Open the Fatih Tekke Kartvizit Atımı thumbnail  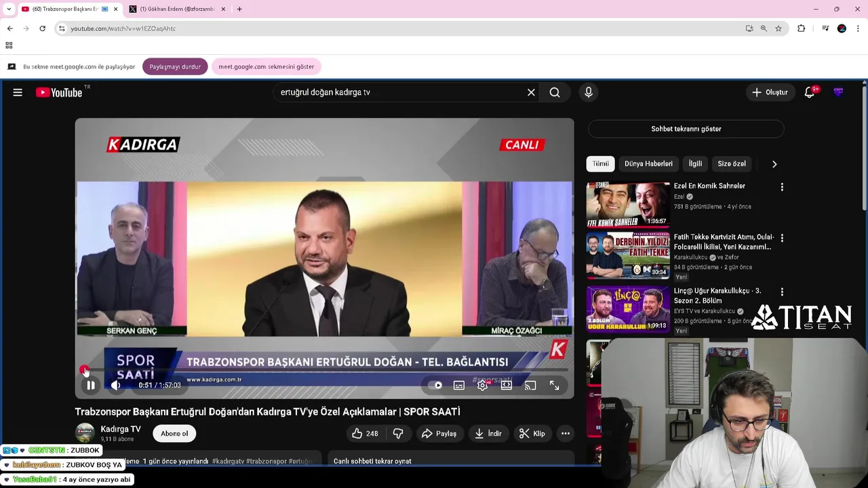tap(628, 256)
